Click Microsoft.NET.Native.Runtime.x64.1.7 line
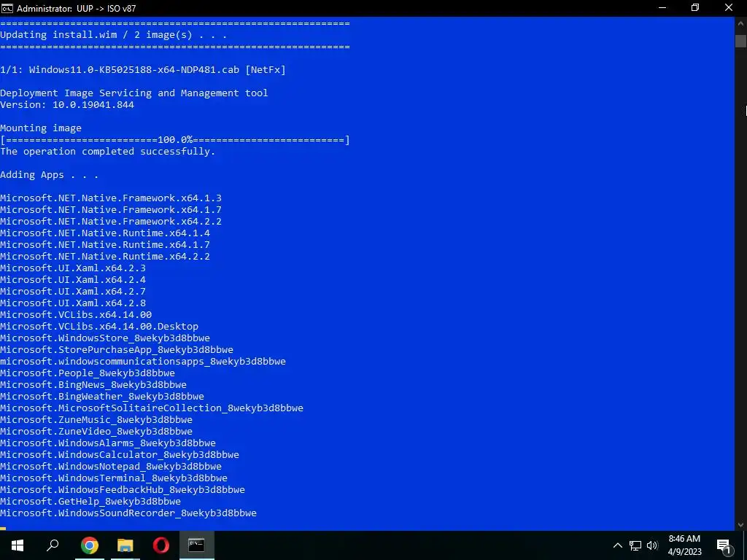Viewport: 747px width, 560px height. (x=105, y=245)
